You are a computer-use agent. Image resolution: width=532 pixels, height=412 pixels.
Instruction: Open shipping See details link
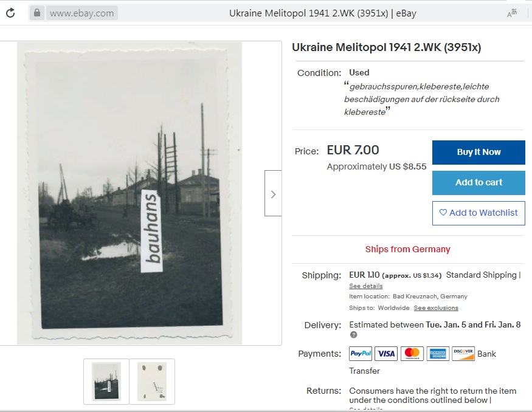pos(366,286)
